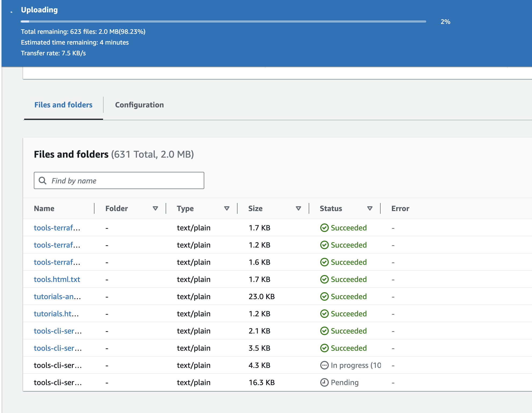
Task: Click the Pending clock status icon
Action: (x=324, y=382)
